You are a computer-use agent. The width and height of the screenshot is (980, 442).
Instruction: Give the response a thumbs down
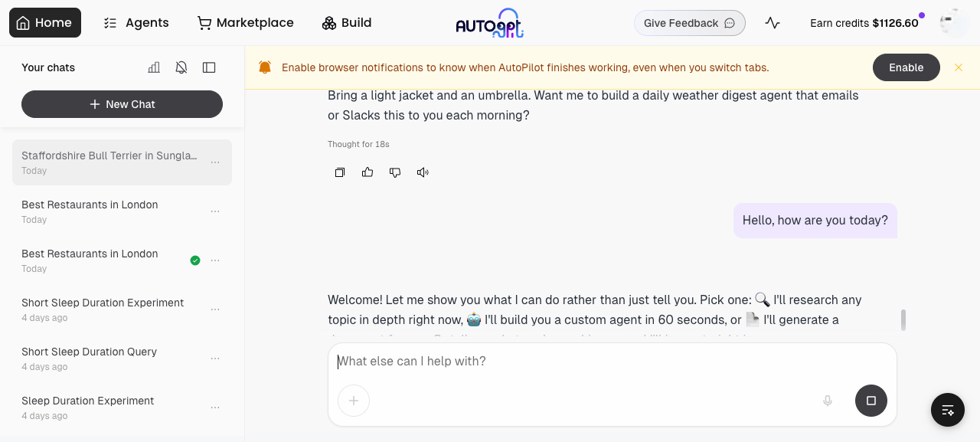pos(395,172)
